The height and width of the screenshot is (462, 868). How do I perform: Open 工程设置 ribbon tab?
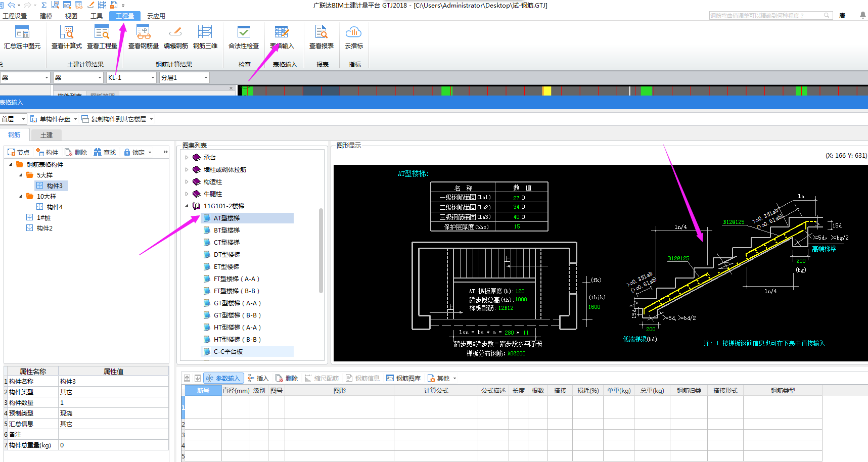pyautogui.click(x=15, y=16)
